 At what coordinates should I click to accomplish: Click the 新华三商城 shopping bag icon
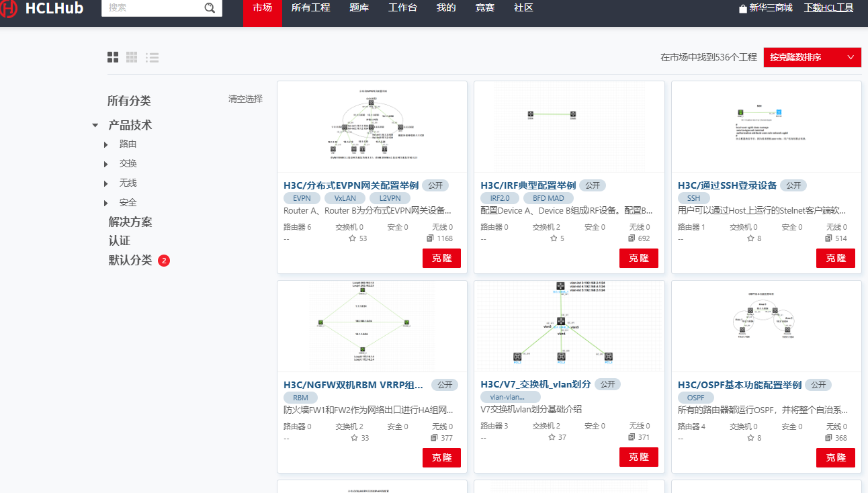coord(742,9)
